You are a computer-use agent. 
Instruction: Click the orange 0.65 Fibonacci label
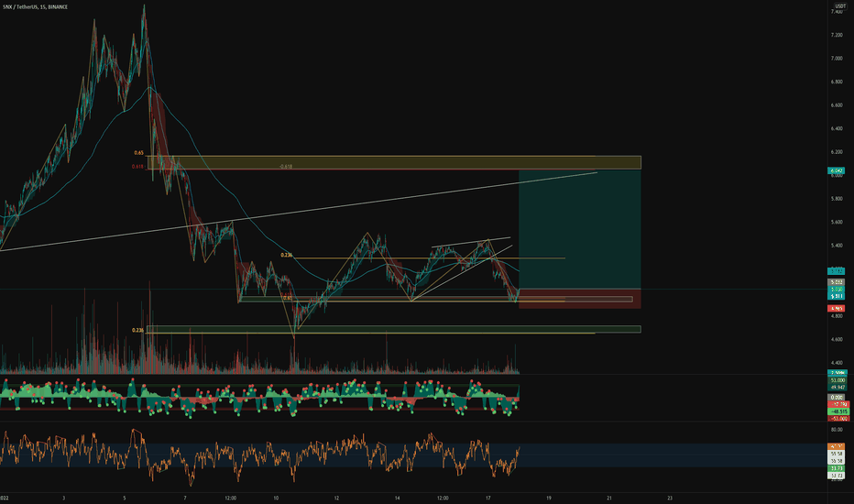pos(139,153)
